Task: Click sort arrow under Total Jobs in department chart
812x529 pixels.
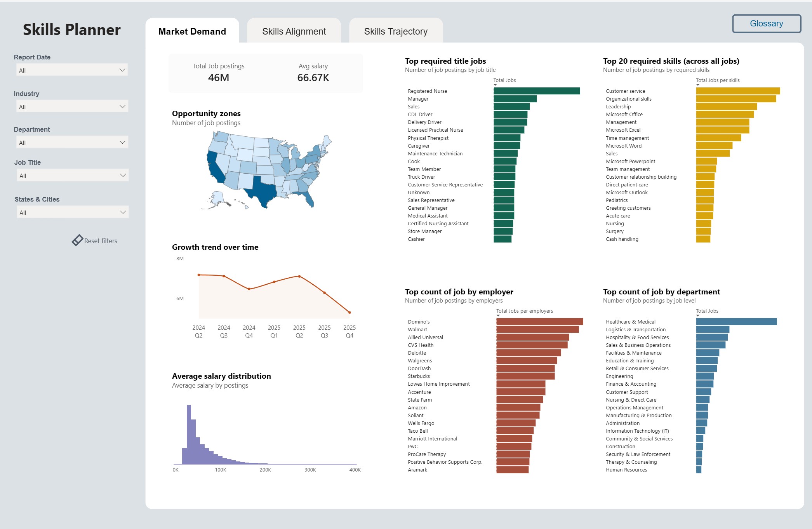Action: [698, 316]
